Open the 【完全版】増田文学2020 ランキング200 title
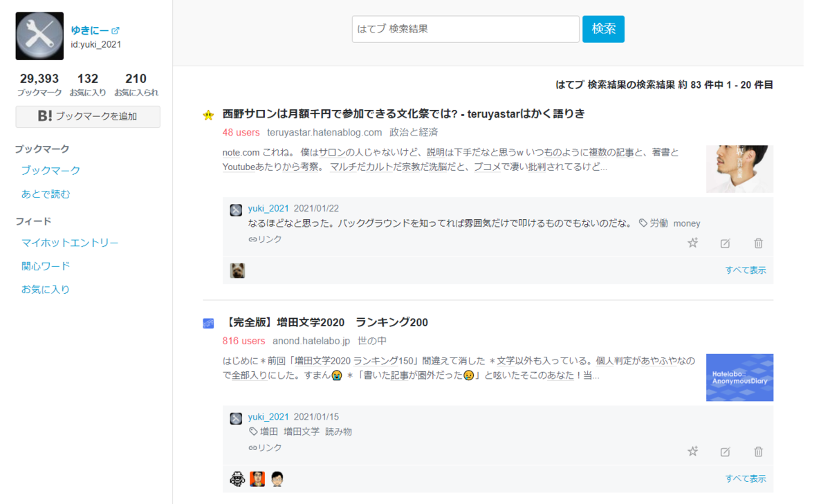This screenshot has height=504, width=830. click(325, 322)
